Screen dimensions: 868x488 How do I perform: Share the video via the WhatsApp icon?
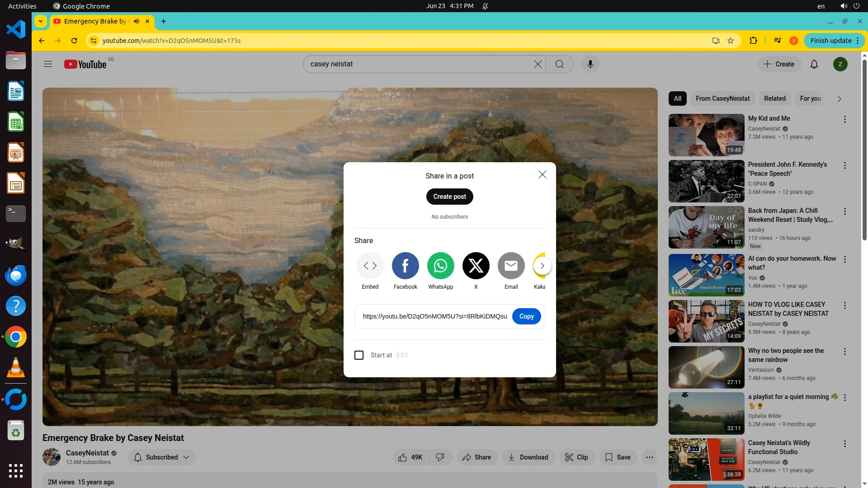[440, 266]
